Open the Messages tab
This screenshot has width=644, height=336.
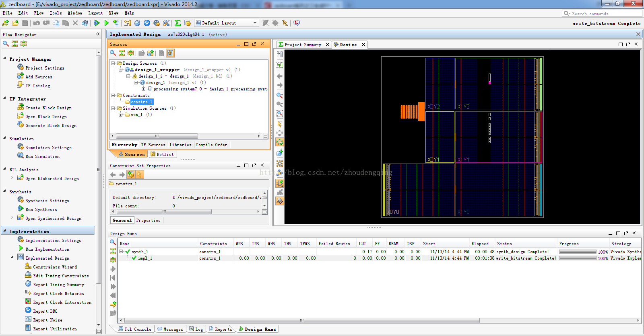[170, 329]
